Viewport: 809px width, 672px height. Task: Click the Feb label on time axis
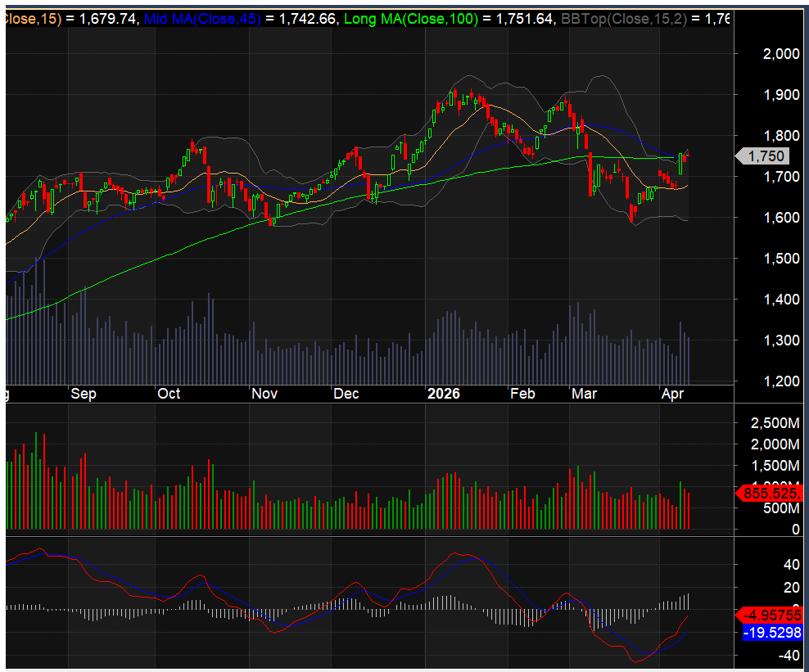522,394
